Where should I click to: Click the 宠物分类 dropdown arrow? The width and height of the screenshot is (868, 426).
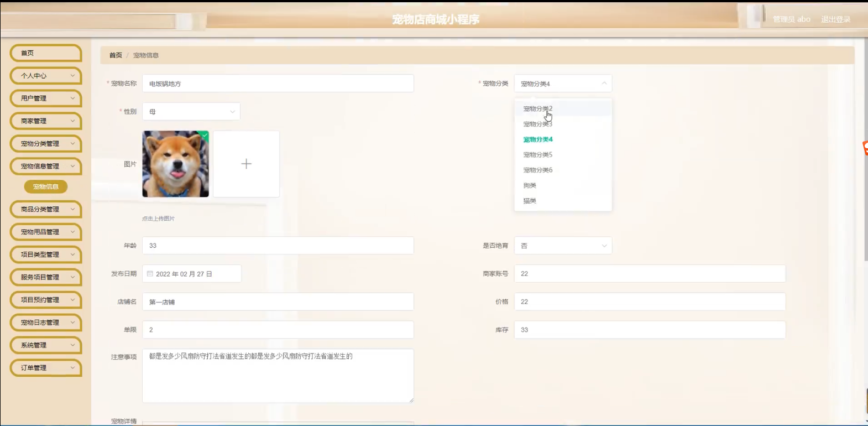[x=604, y=84]
